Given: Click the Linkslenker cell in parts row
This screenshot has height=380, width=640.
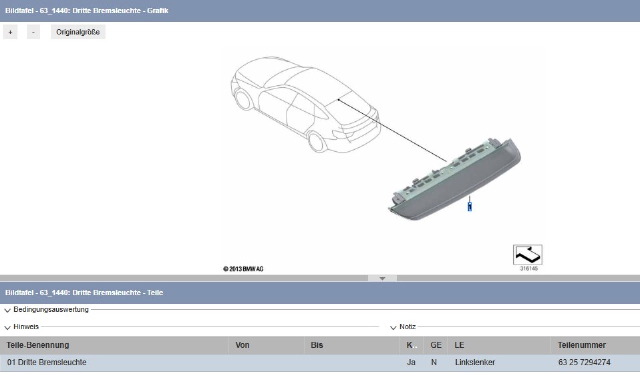Looking at the screenshot, I should (x=475, y=362).
